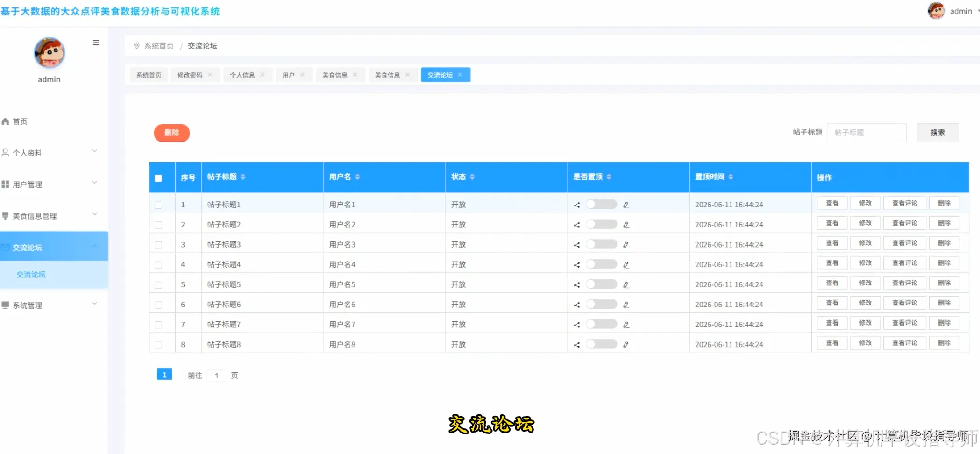Toggle the 是否置顶 switch for 帖子标题3
Screen dimensions: 980x454
click(602, 244)
